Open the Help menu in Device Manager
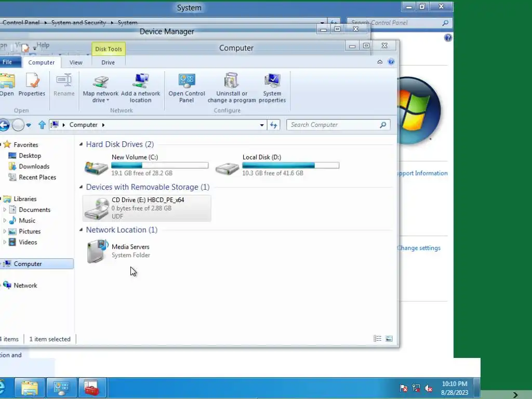The height and width of the screenshot is (399, 532). pos(43,45)
